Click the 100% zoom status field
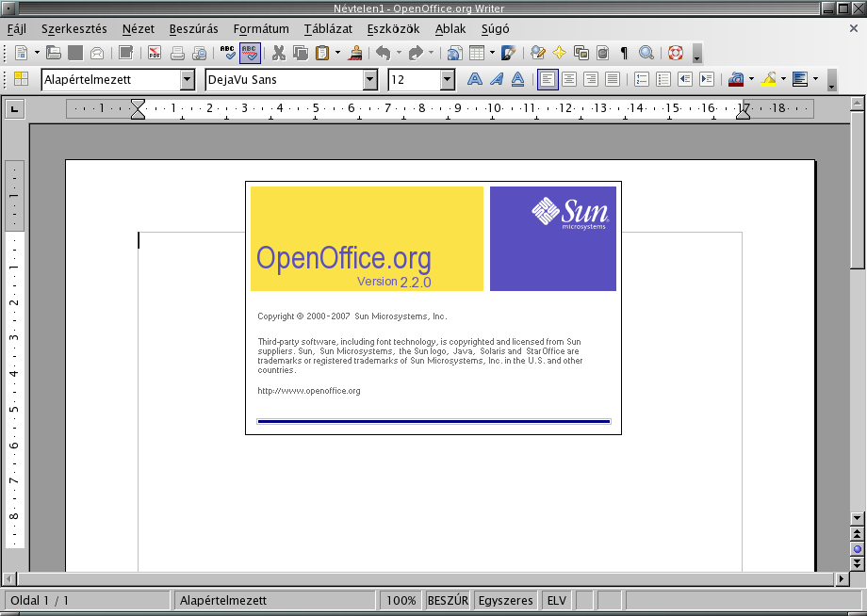Viewport: 867px width, 616px height. click(401, 601)
